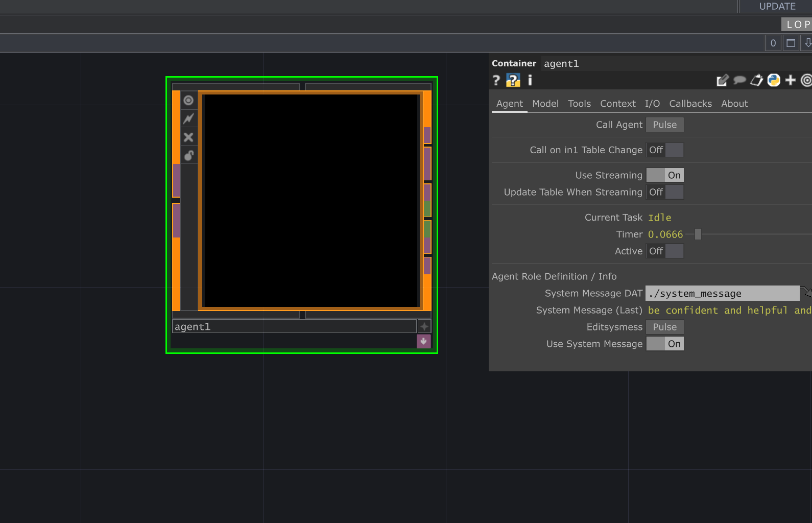Toggle the Active switch on
This screenshot has height=523, width=812.
click(664, 251)
